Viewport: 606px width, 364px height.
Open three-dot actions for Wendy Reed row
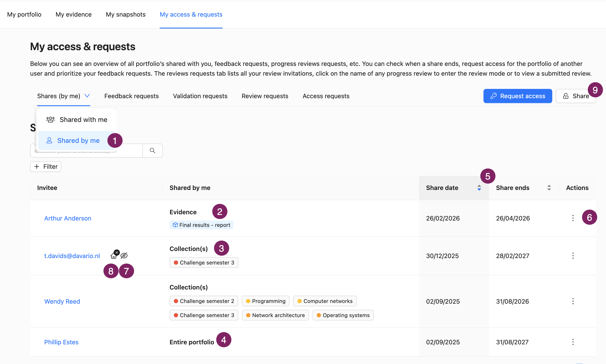[x=573, y=301]
